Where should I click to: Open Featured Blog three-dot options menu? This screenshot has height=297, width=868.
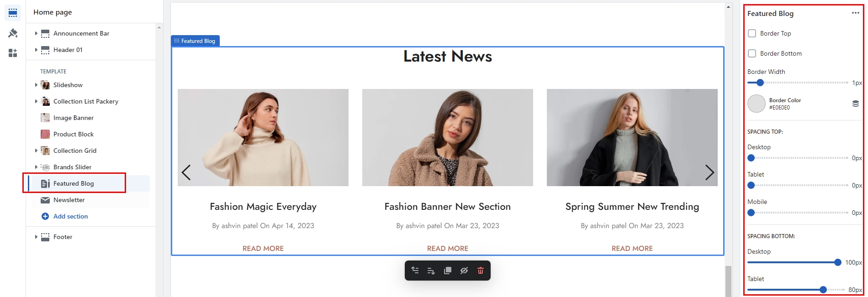(x=855, y=13)
